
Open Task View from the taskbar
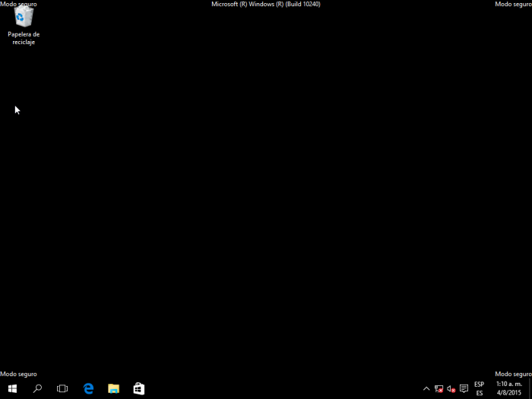(62, 388)
